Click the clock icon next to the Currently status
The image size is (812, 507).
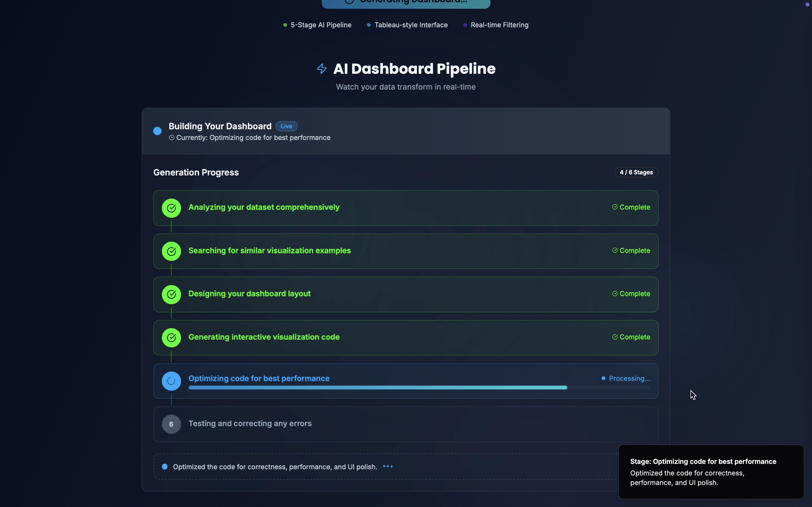click(x=172, y=138)
